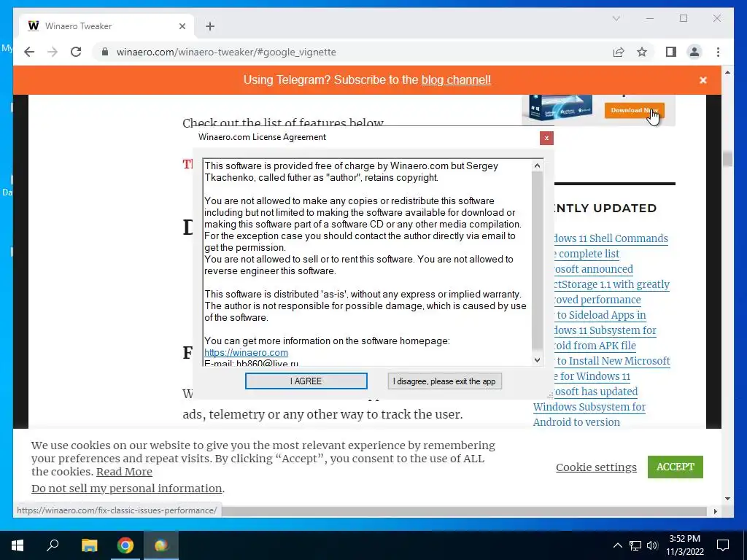Go back using Chrome's back arrow

[x=29, y=52]
